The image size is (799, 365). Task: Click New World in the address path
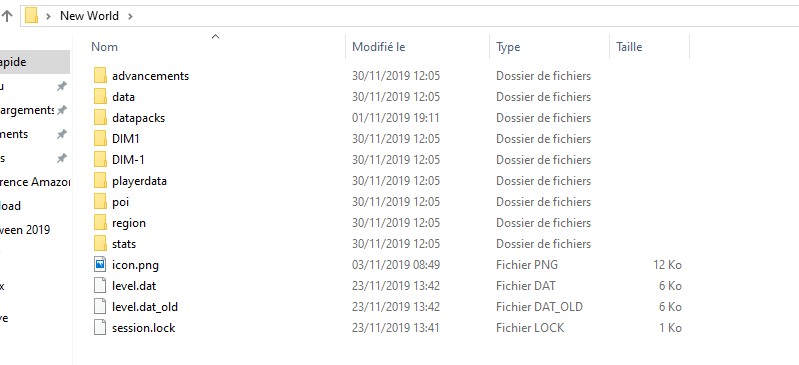pyautogui.click(x=89, y=16)
